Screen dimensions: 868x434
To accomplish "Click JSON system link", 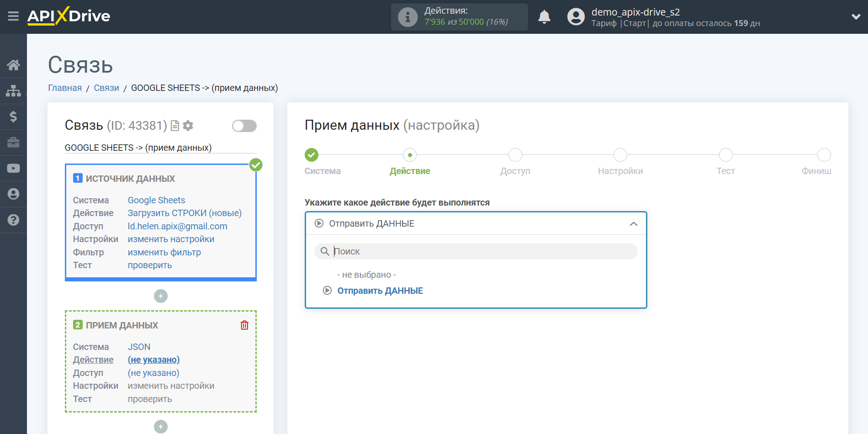I will coord(139,347).
